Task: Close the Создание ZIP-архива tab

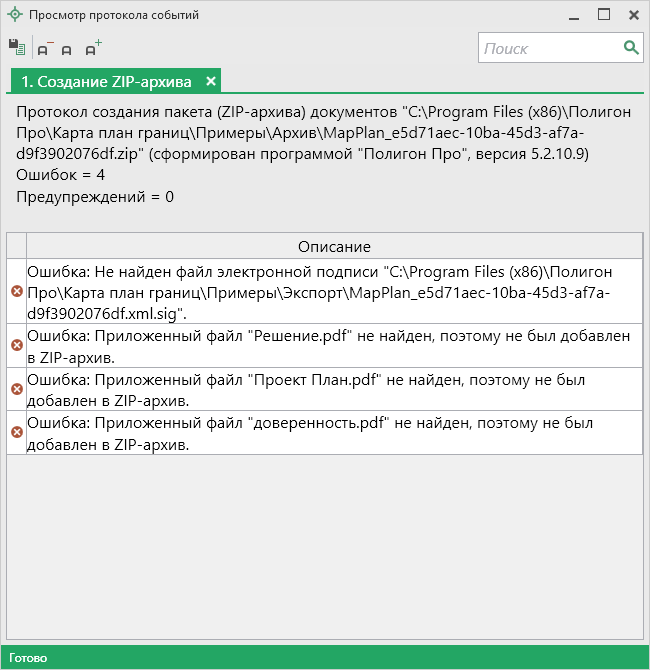Action: (211, 81)
